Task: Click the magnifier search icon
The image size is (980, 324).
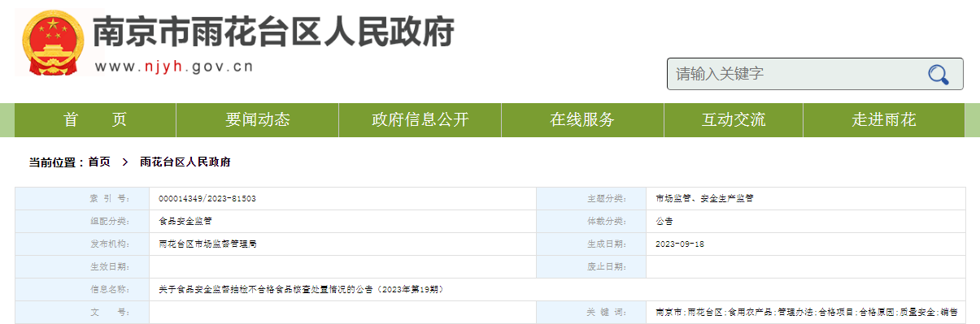Action: [939, 75]
